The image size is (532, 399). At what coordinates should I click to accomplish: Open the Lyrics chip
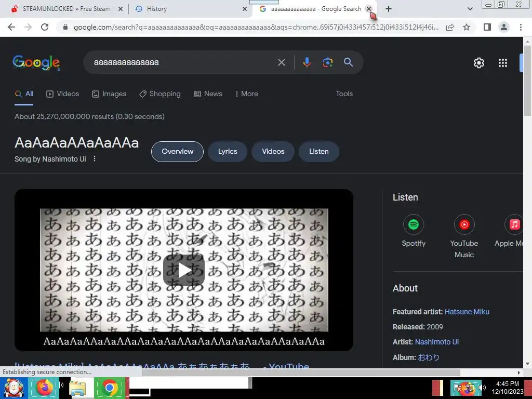(x=228, y=152)
